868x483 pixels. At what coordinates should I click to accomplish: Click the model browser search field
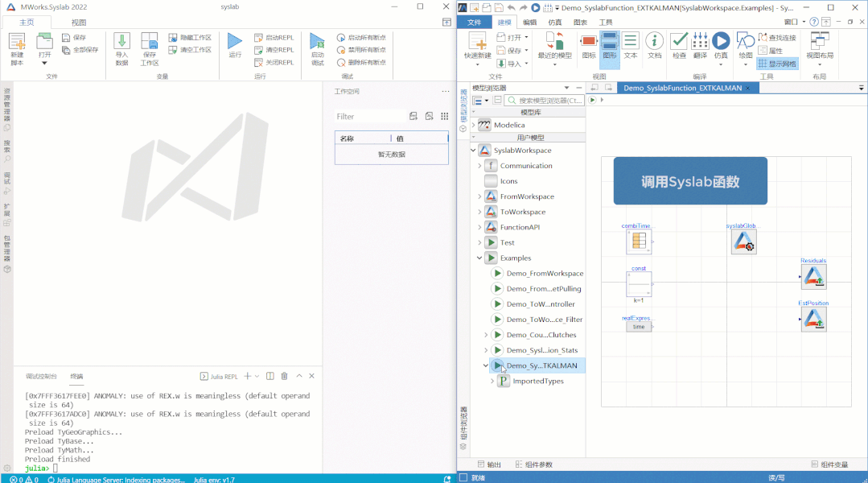tap(545, 101)
